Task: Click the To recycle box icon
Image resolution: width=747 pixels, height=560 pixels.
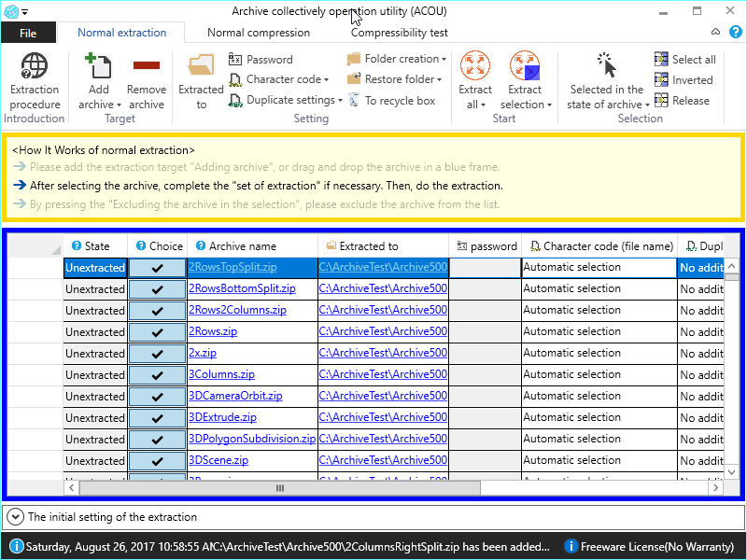Action: [354, 100]
